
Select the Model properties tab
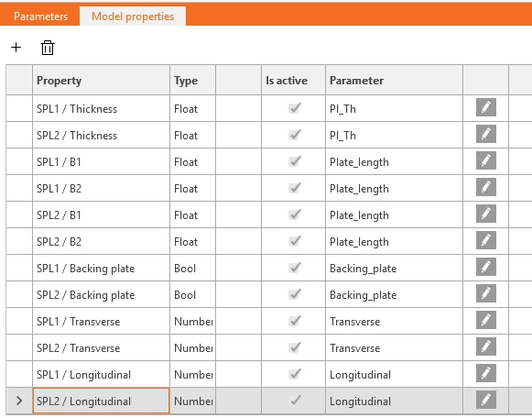[x=133, y=16]
